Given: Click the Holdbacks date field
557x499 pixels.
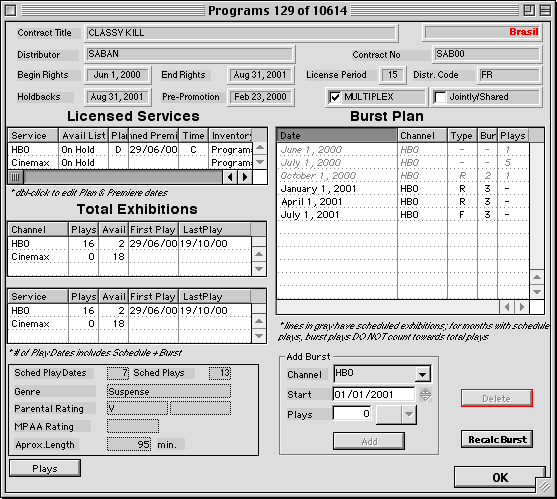Looking at the screenshot, I should coord(117,97).
